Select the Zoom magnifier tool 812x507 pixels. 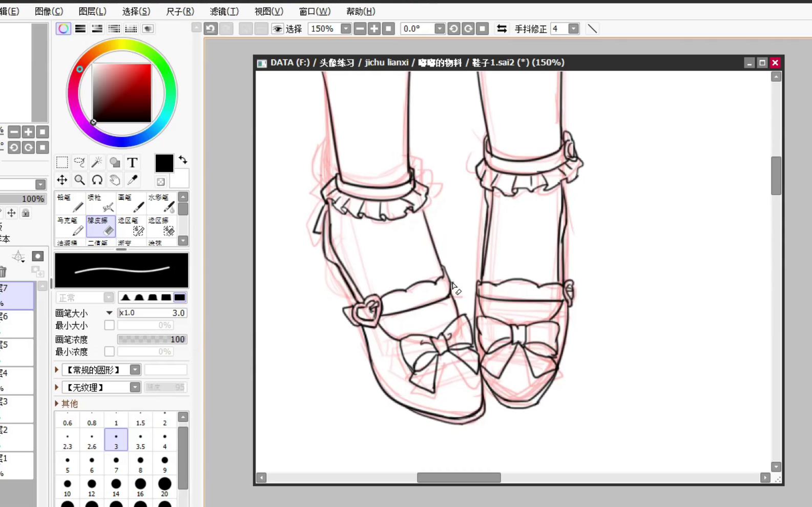click(x=79, y=180)
